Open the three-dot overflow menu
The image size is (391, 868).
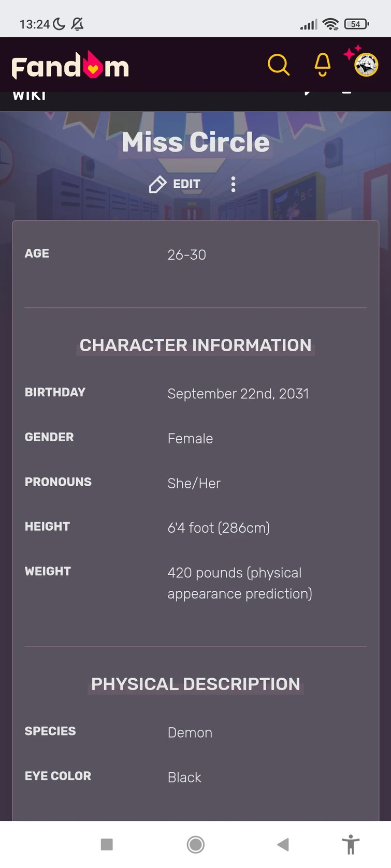(233, 184)
